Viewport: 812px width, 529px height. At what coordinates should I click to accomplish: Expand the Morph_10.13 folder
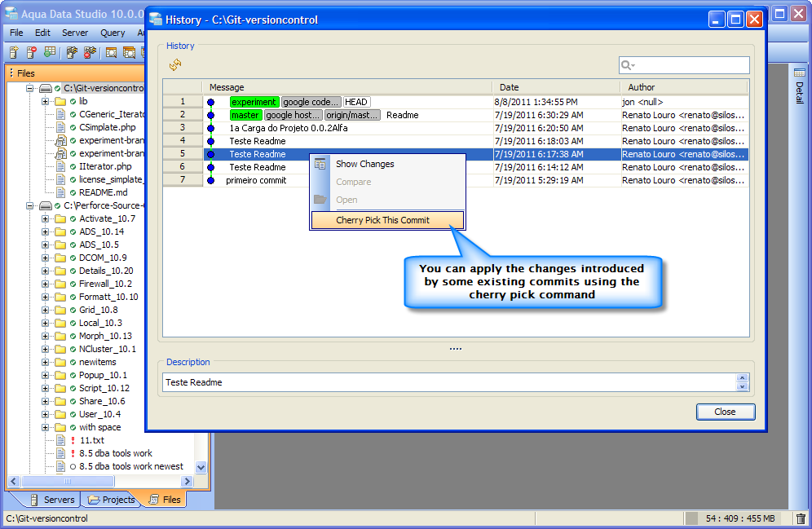click(x=46, y=336)
